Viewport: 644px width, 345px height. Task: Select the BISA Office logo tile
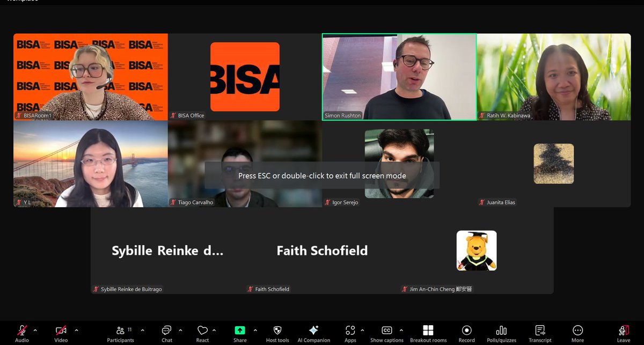pyautogui.click(x=245, y=77)
